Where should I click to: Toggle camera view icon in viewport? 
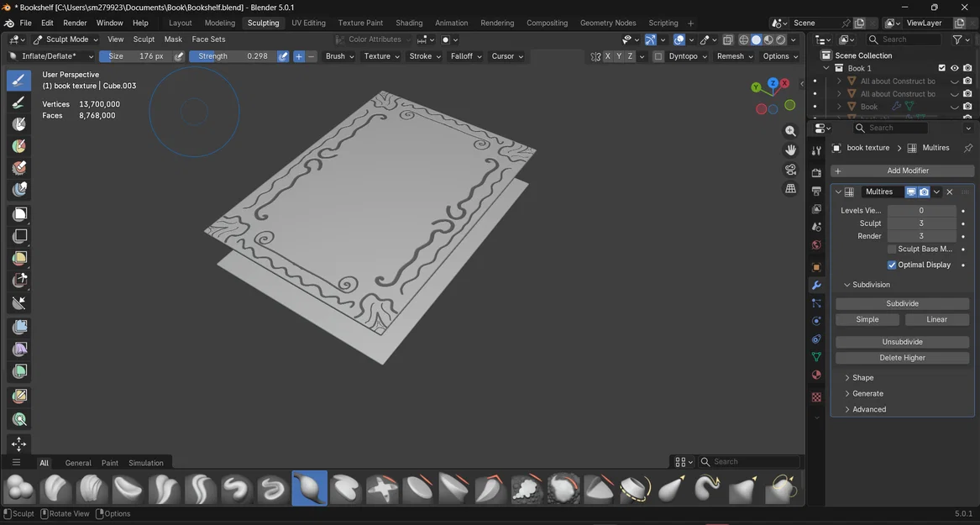790,169
